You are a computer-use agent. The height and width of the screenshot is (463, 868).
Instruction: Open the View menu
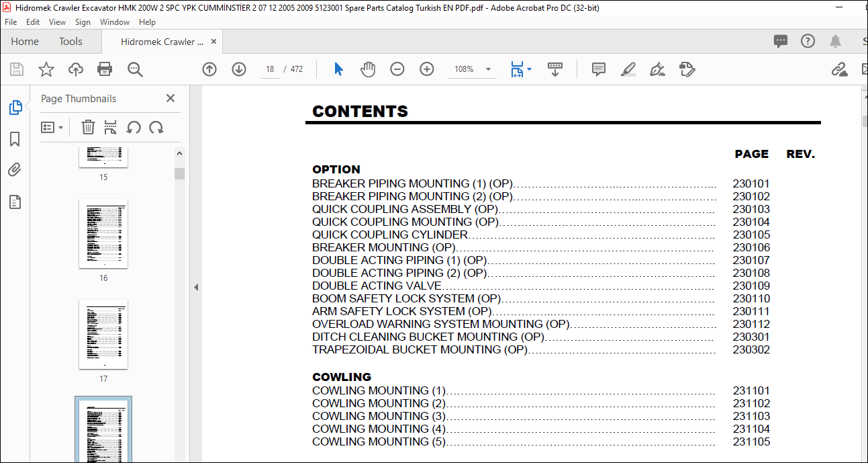[x=57, y=22]
